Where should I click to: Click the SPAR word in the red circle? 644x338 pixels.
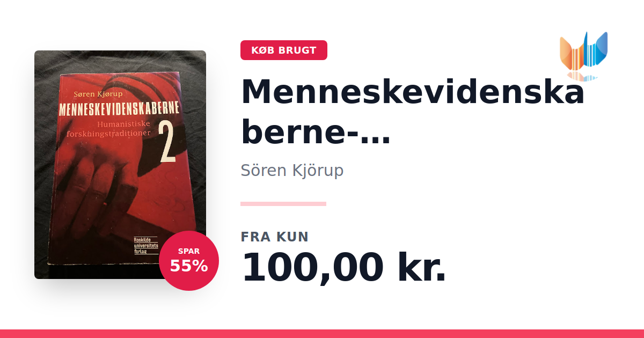189,251
